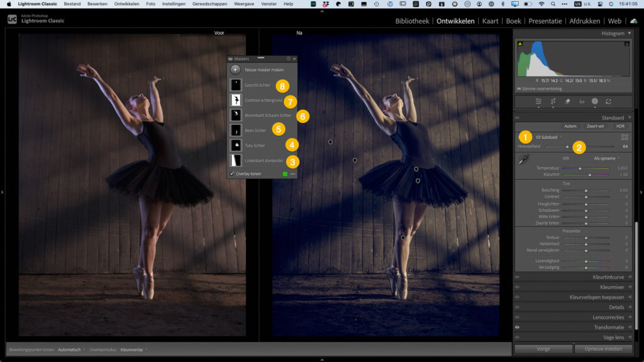Switch to the Bibliotheek module
This screenshot has width=644, height=362.
412,21
